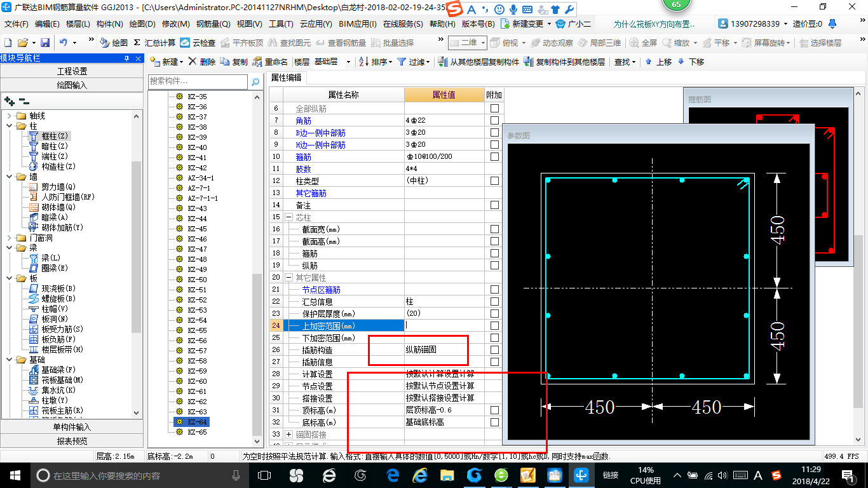This screenshot has height=488, width=868.
Task: Delete the selected component (删除)
Action: tap(201, 62)
